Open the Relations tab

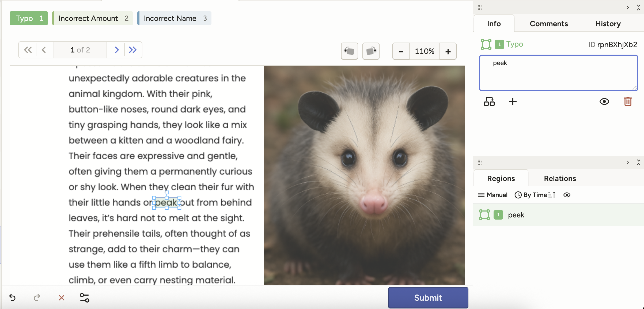559,178
